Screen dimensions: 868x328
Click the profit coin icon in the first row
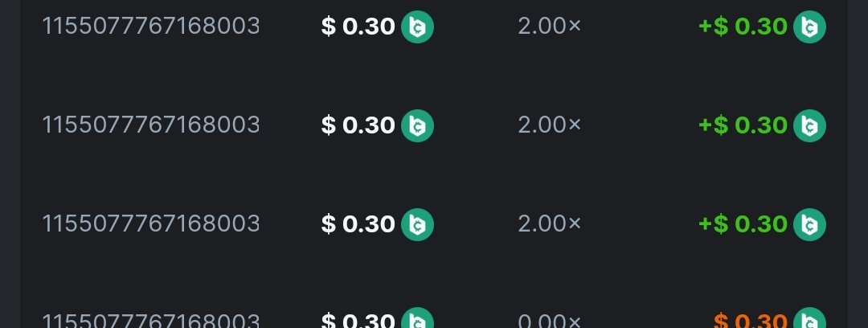tap(809, 27)
